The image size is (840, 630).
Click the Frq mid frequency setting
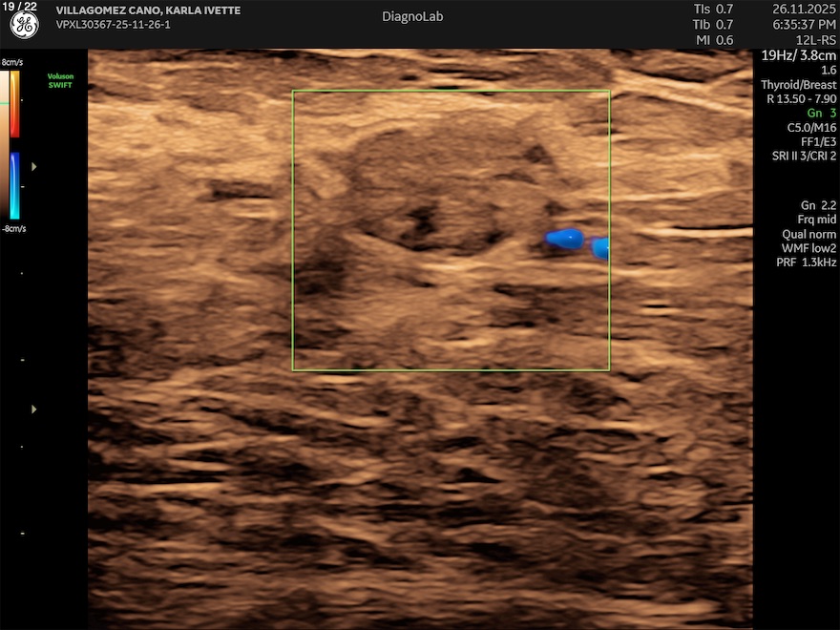pos(809,220)
